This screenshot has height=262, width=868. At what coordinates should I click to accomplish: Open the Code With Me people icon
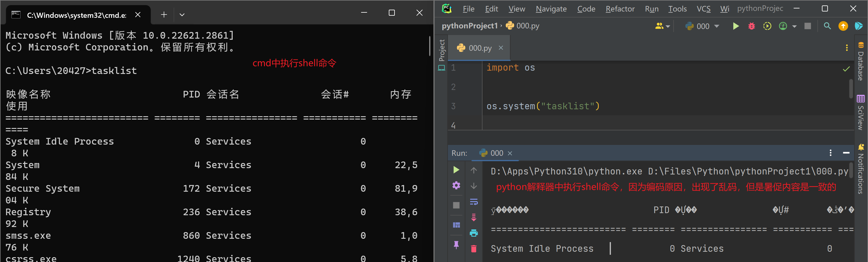[x=662, y=26]
